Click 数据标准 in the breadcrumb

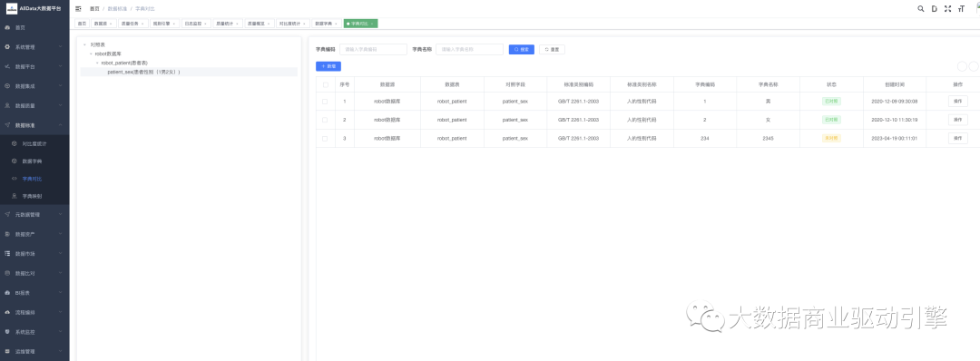[x=117, y=9]
